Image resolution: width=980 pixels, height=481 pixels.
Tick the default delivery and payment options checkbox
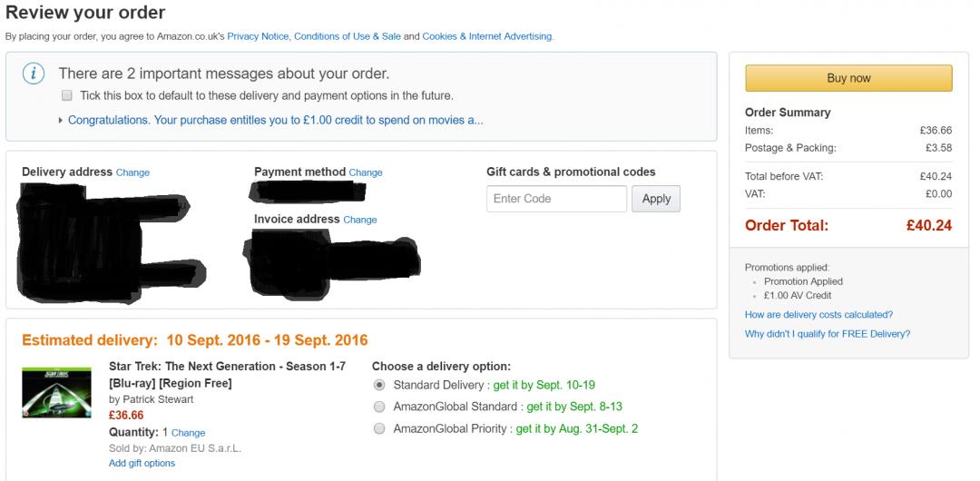coord(66,95)
